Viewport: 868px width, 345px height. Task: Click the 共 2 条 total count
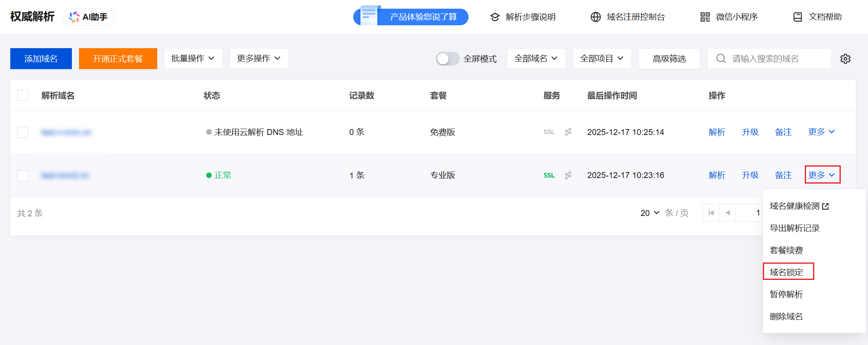(30, 213)
